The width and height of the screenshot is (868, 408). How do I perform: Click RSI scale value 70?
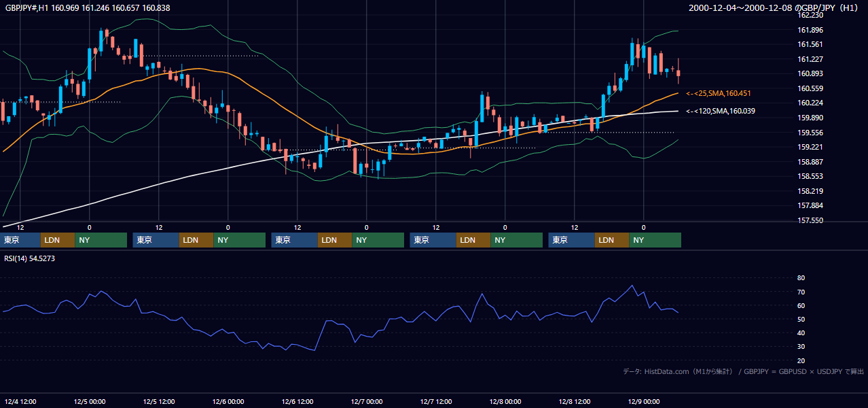click(x=801, y=292)
